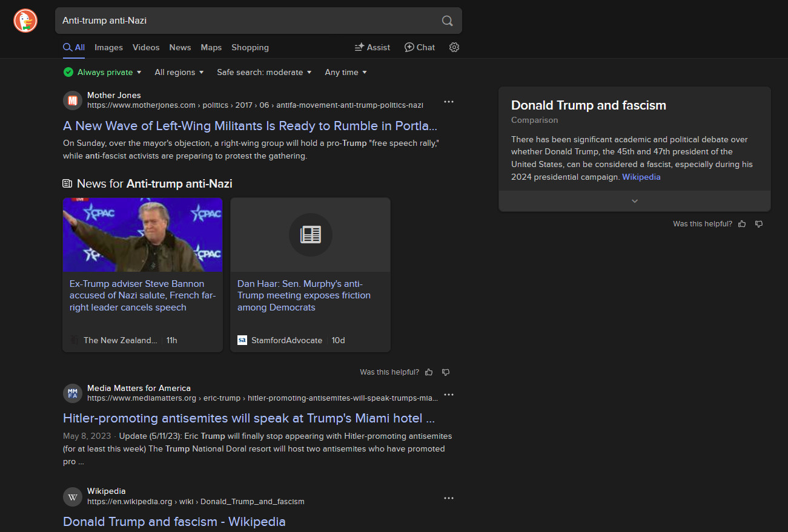Click the Donald Trump and fascism panel heading
The width and height of the screenshot is (788, 532).
click(x=589, y=105)
